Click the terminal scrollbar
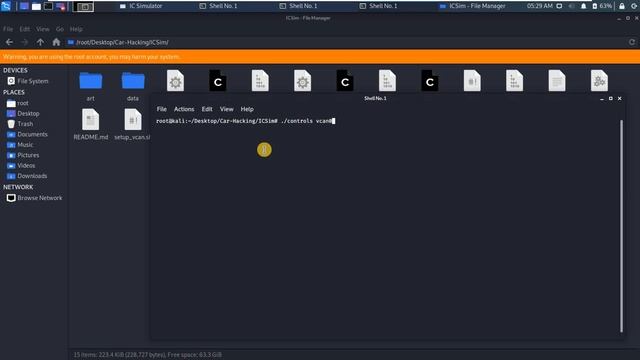Image resolution: width=640 pixels, height=360 pixels. pos(621,226)
